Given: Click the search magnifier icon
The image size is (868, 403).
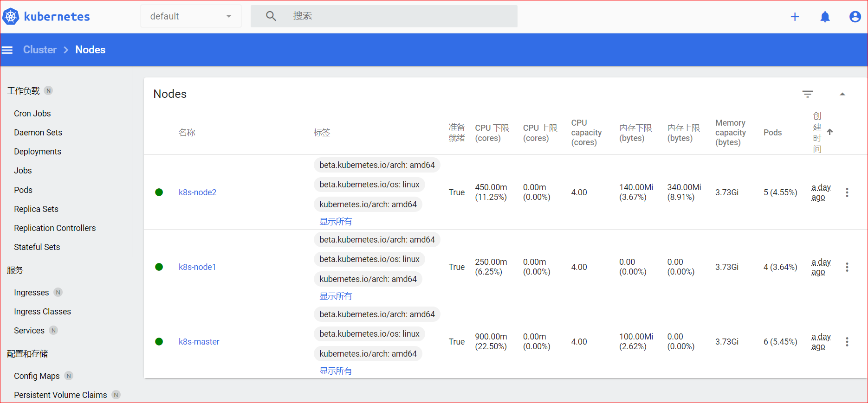Looking at the screenshot, I should [x=271, y=16].
